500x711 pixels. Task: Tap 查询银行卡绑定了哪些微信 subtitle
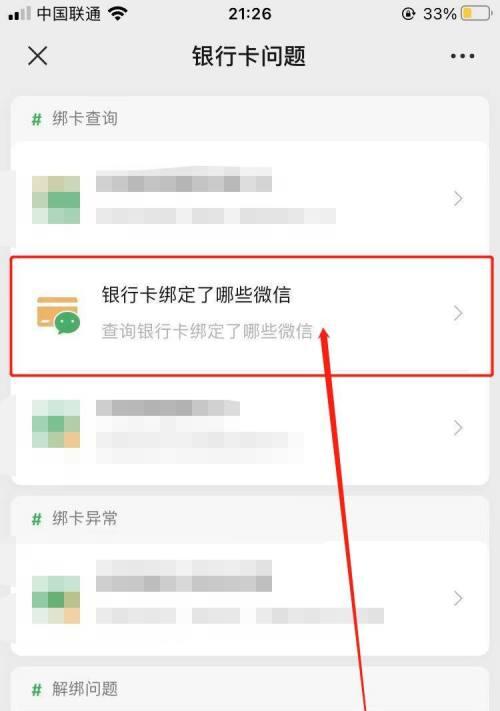pyautogui.click(x=207, y=331)
